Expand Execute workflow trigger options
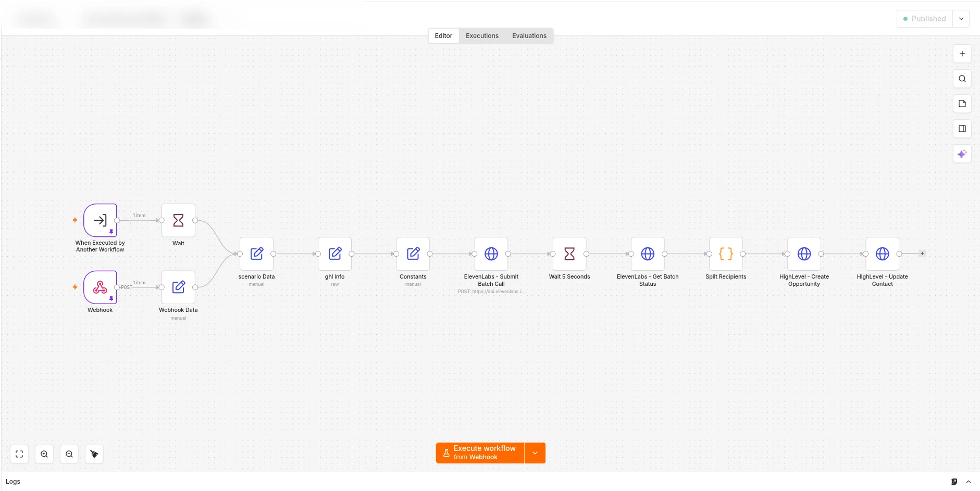 coord(535,453)
